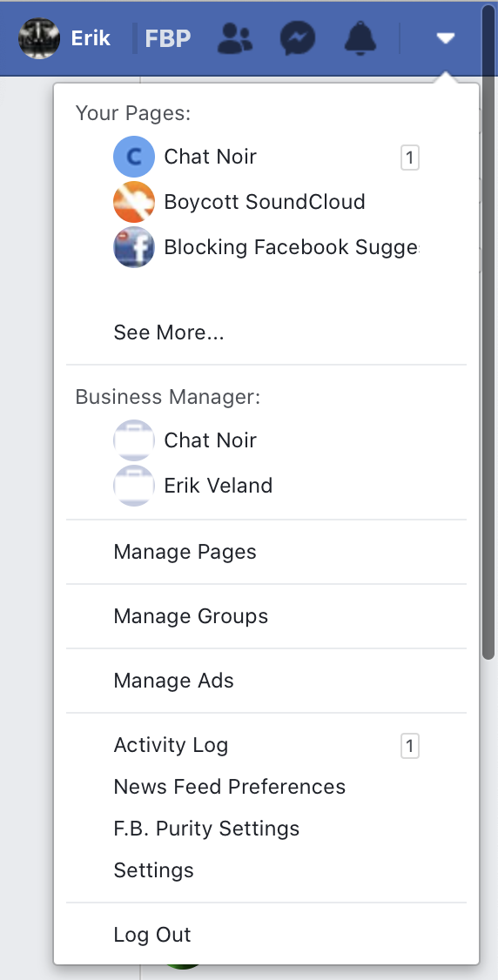This screenshot has height=980, width=498.
Task: Select Manage Ads
Action: pyautogui.click(x=266, y=681)
